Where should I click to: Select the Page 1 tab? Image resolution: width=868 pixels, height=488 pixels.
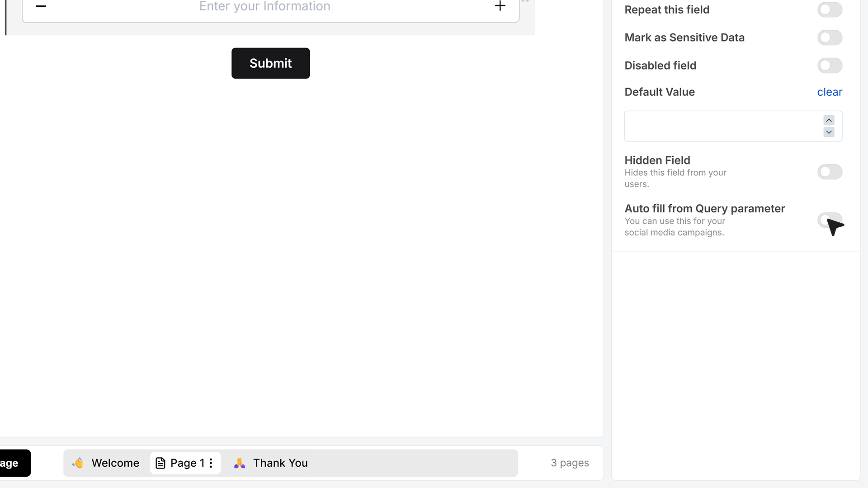pyautogui.click(x=185, y=463)
